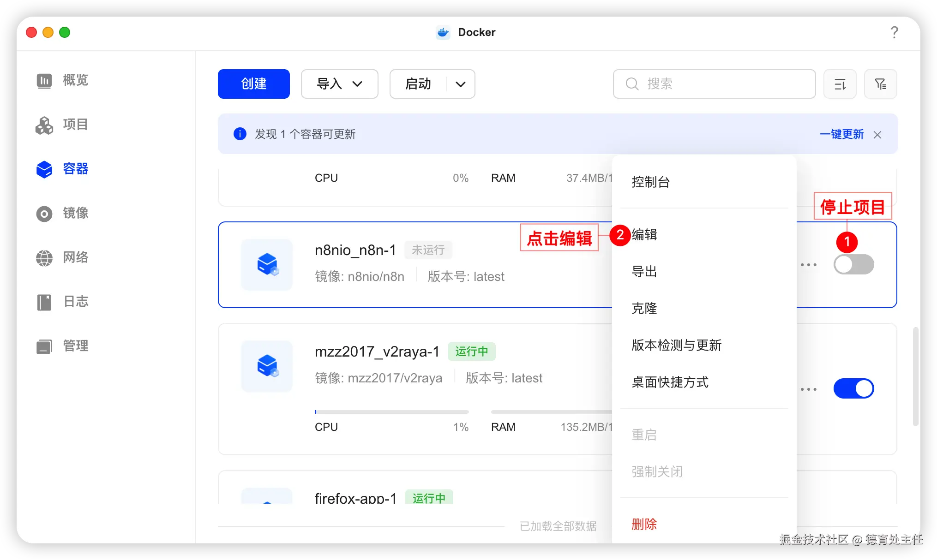Click the vertical scrollbar of container list
Viewport: 937px width, 560px height.
(x=915, y=376)
